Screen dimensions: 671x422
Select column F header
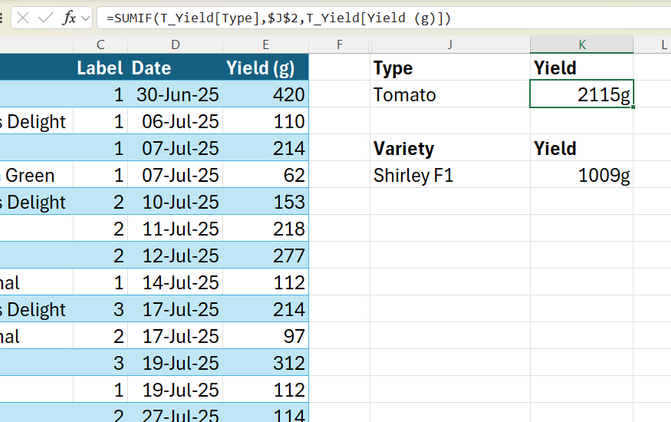coord(339,45)
